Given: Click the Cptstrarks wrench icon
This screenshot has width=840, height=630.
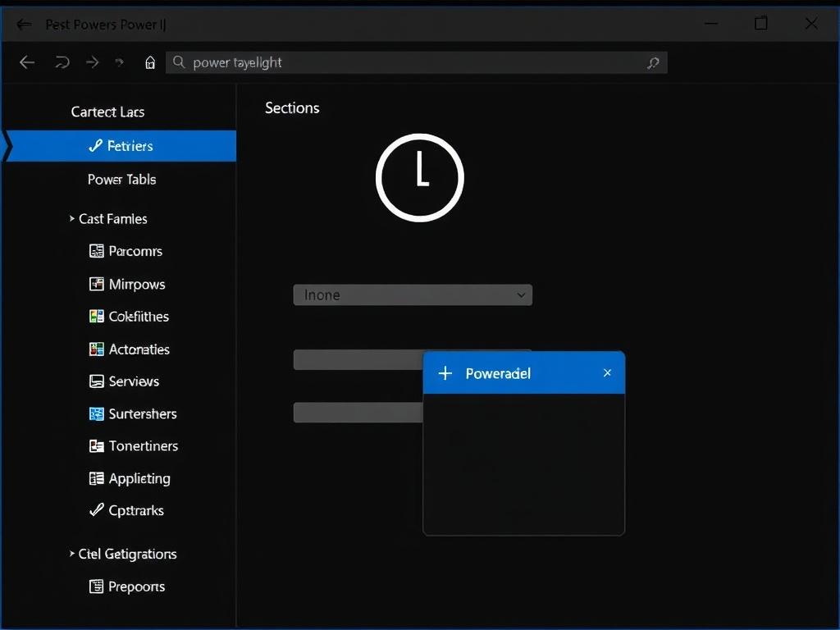Looking at the screenshot, I should pyautogui.click(x=96, y=510).
